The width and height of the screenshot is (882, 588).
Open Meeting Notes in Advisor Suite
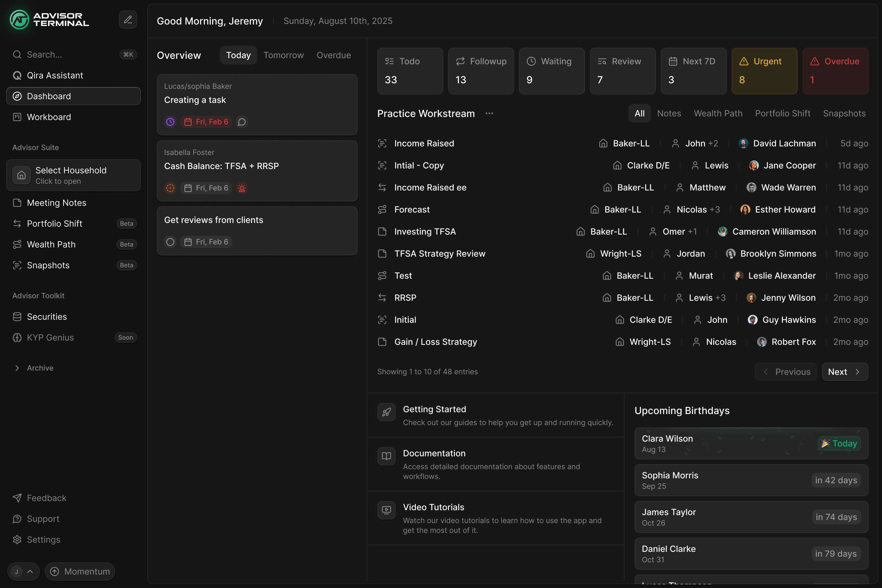73,203
